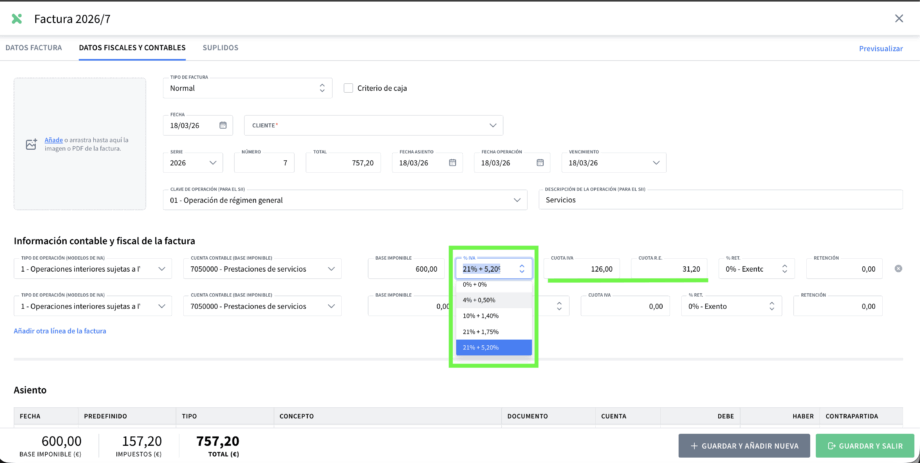Switch to the Datos Factura tab
Image resolution: width=920 pixels, height=463 pixels.
[x=33, y=47]
